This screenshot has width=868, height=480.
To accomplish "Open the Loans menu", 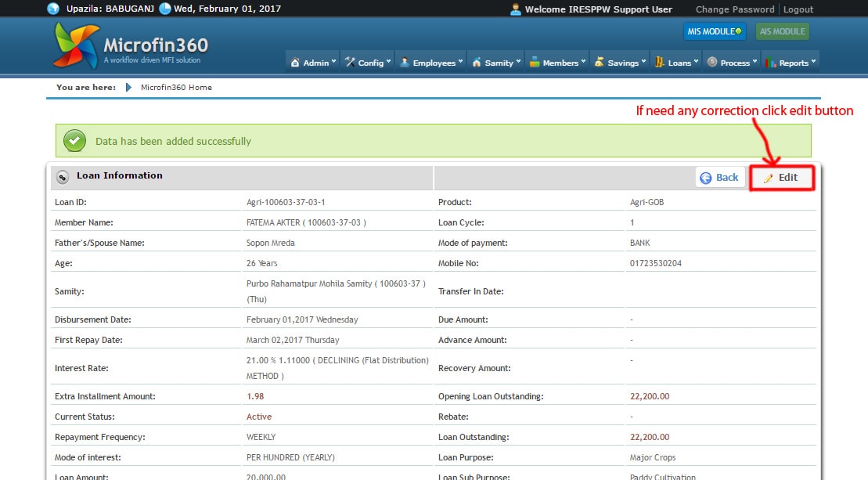I will [676, 63].
